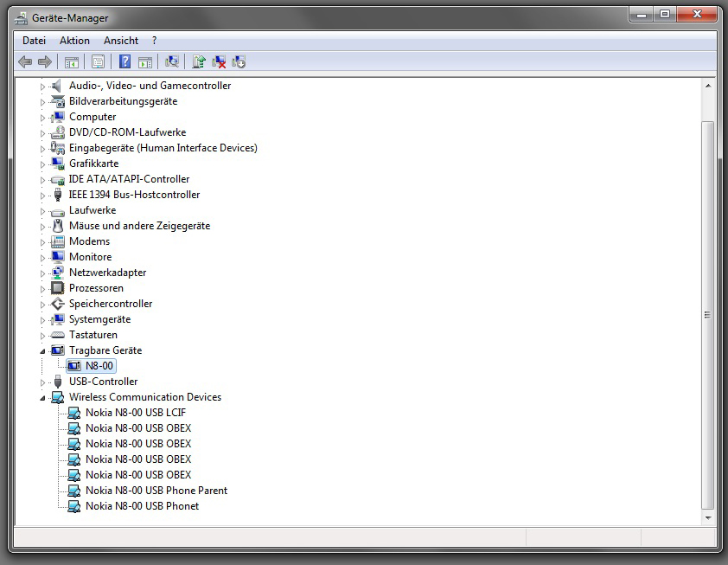Image resolution: width=728 pixels, height=565 pixels.
Task: Update driver software toolbar icon with green arrow
Action: (x=199, y=61)
